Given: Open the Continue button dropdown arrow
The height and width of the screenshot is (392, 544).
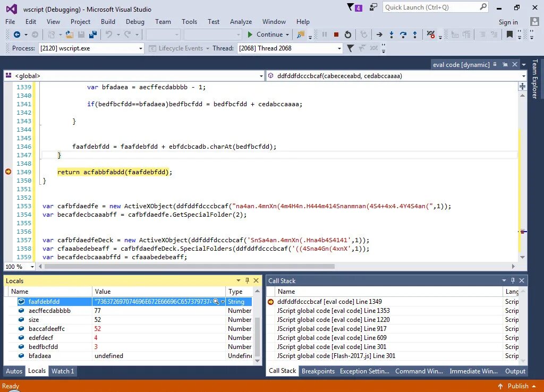Looking at the screenshot, I should point(287,35).
